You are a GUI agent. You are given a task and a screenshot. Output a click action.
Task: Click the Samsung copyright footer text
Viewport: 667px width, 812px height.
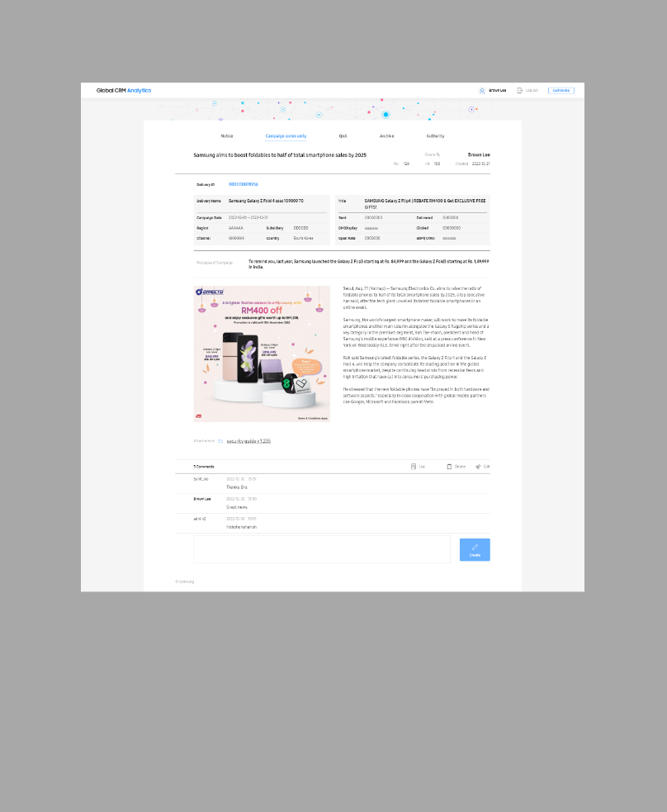(x=185, y=582)
